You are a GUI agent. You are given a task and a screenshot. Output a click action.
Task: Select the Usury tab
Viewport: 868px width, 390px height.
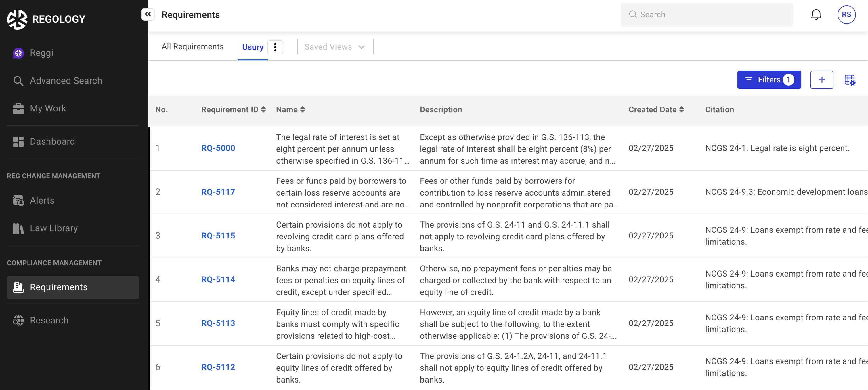pos(253,47)
